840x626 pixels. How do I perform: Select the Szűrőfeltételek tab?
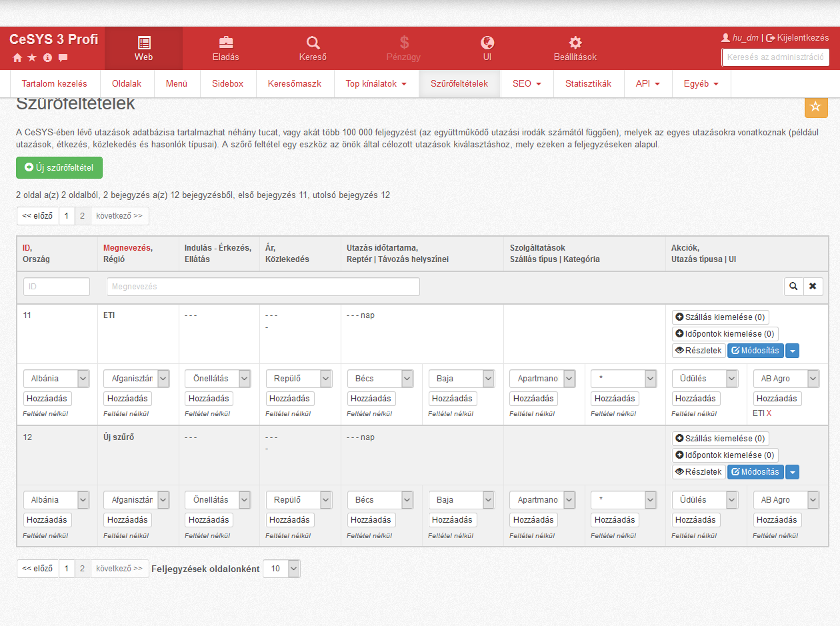pos(459,84)
